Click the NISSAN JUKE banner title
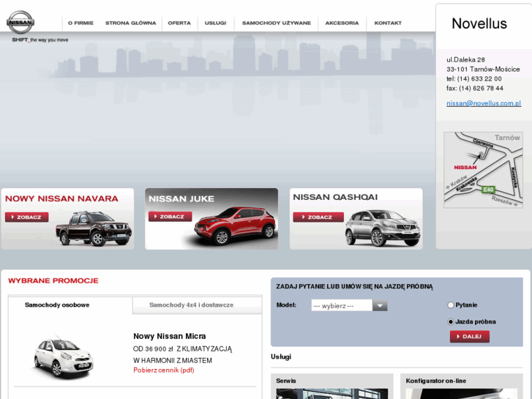The height and width of the screenshot is (399, 532). pyautogui.click(x=181, y=199)
